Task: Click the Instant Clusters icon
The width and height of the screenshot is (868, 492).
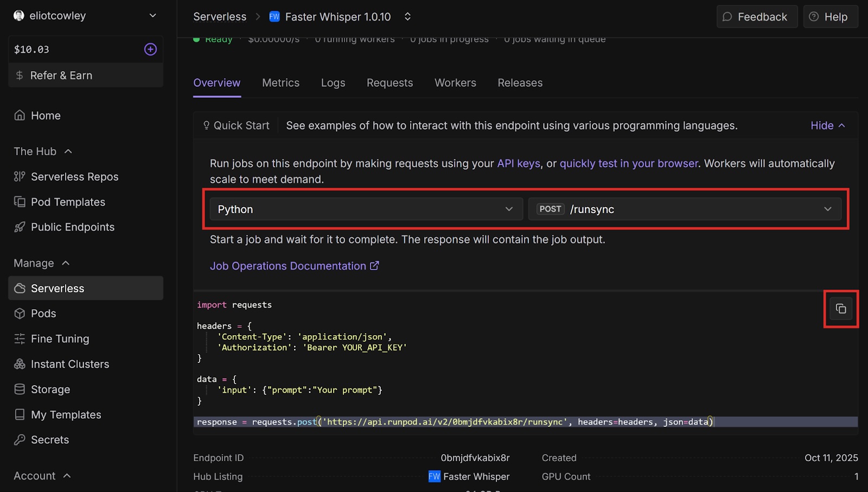Action: (x=20, y=364)
